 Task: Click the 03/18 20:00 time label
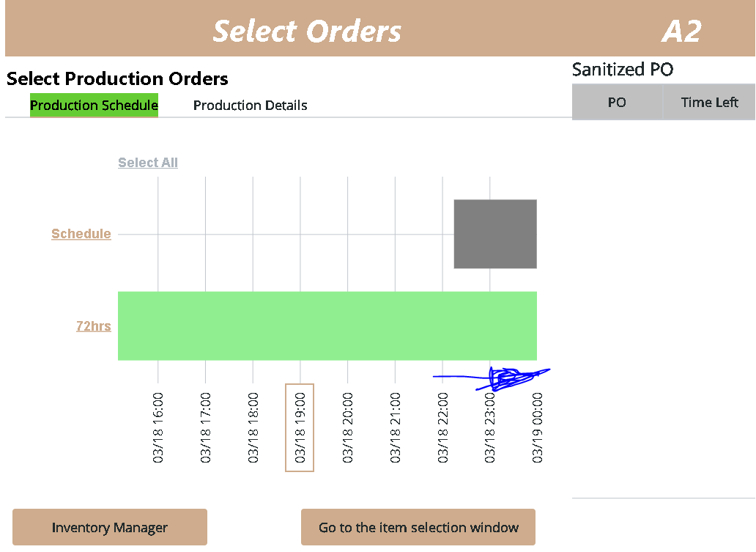pyautogui.click(x=347, y=427)
